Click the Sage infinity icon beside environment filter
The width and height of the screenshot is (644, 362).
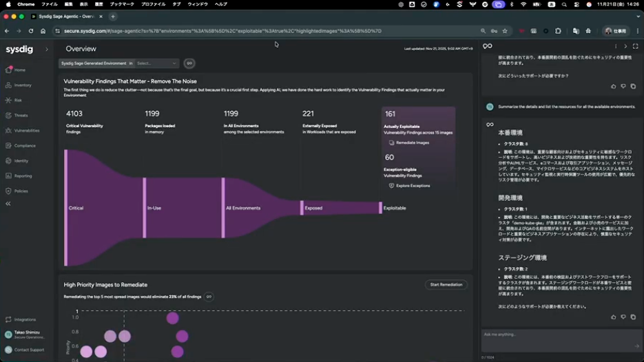[x=189, y=63]
